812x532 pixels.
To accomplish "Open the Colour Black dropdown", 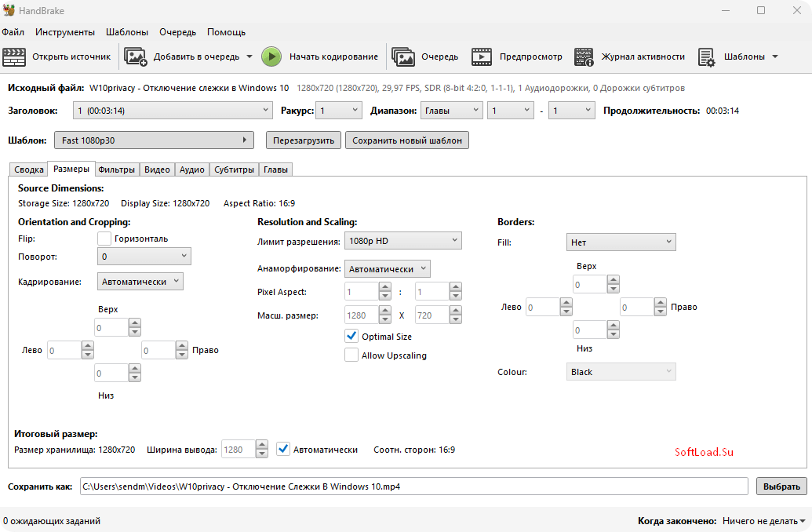I will pos(621,372).
